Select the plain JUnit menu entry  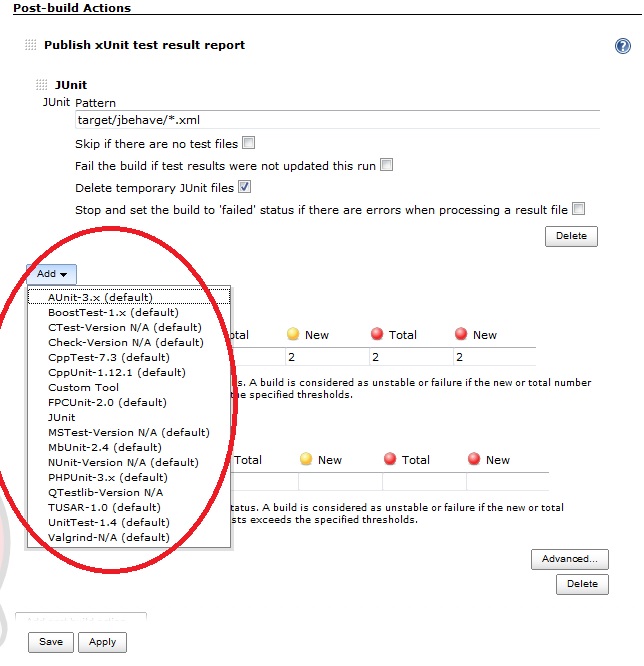click(62, 417)
